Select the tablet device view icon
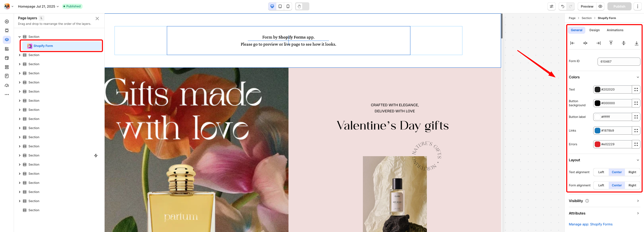Image resolution: width=644 pixels, height=232 pixels. (x=280, y=6)
